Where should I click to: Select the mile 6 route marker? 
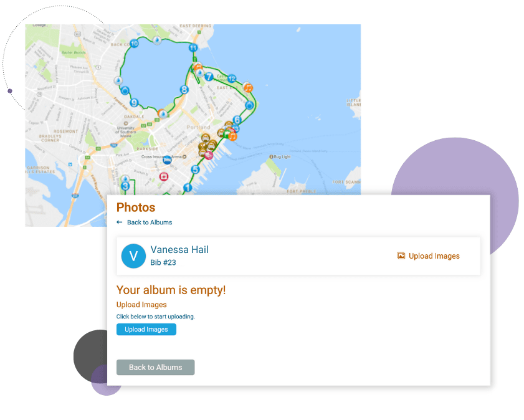click(237, 120)
